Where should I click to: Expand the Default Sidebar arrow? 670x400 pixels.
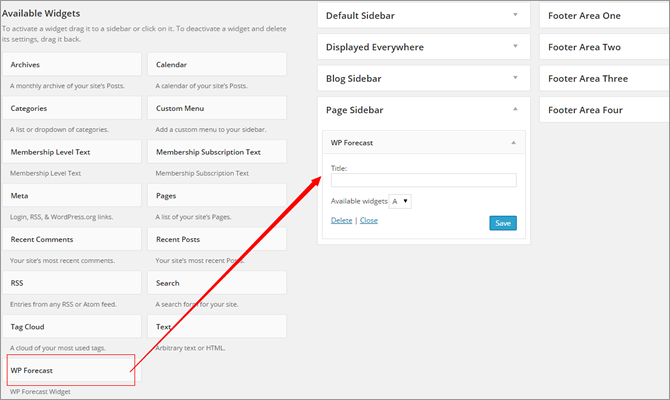[x=515, y=15]
